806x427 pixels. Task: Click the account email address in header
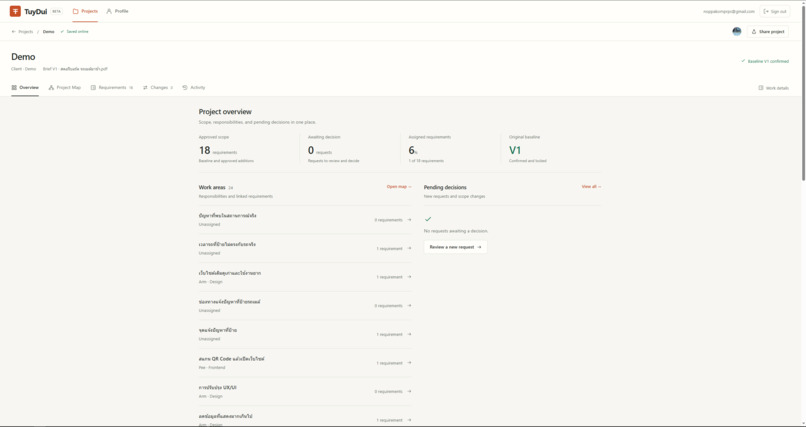click(729, 11)
